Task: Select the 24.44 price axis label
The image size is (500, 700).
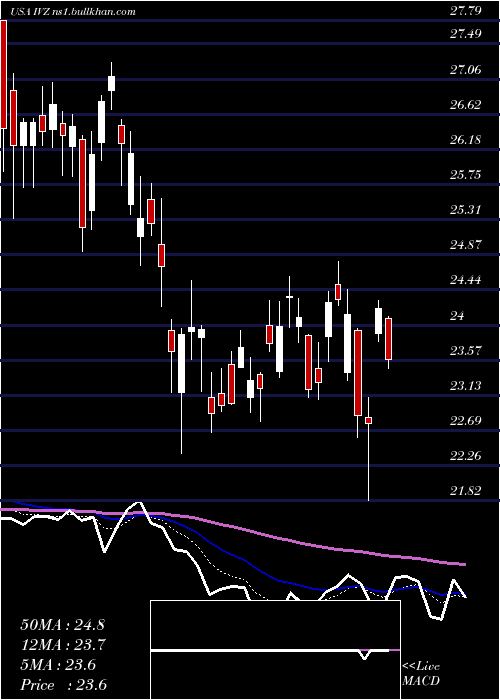Action: click(x=466, y=280)
